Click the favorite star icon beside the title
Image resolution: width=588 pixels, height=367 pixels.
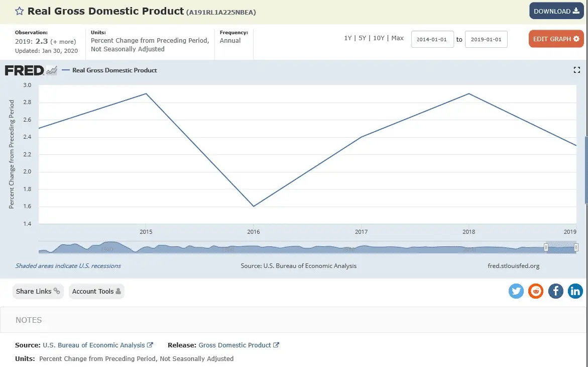19,11
